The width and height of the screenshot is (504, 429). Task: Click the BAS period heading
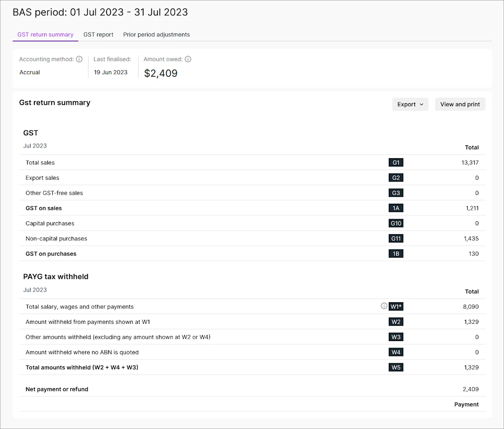(100, 12)
